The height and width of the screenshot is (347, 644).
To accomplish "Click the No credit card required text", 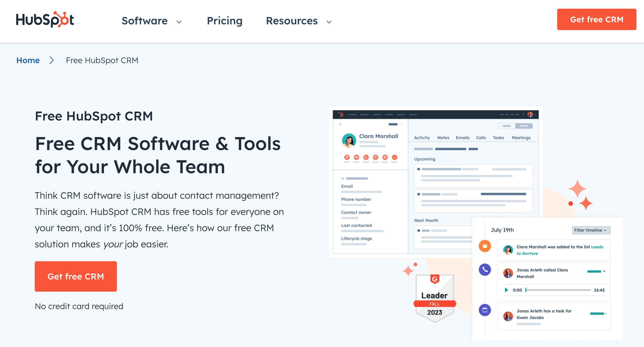I will pyautogui.click(x=79, y=306).
